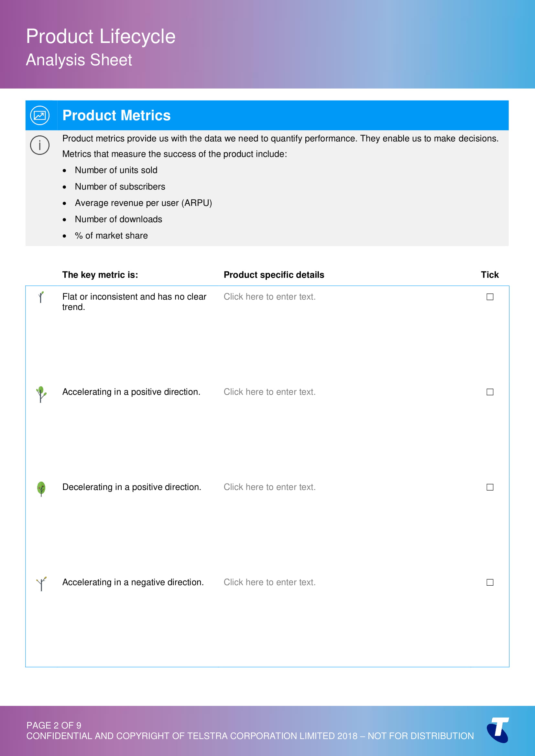This screenshot has width=535, height=756.
Task: Click the Product specific details column header
Action: pos(274,275)
